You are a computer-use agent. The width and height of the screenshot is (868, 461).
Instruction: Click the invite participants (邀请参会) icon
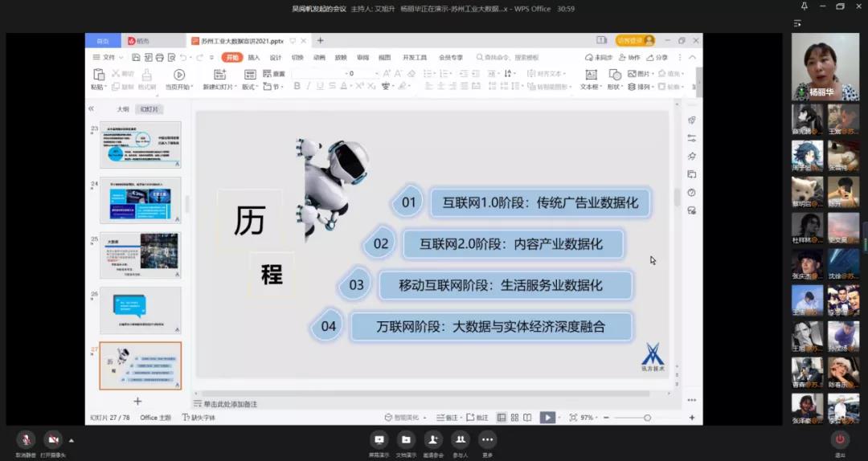(433, 439)
